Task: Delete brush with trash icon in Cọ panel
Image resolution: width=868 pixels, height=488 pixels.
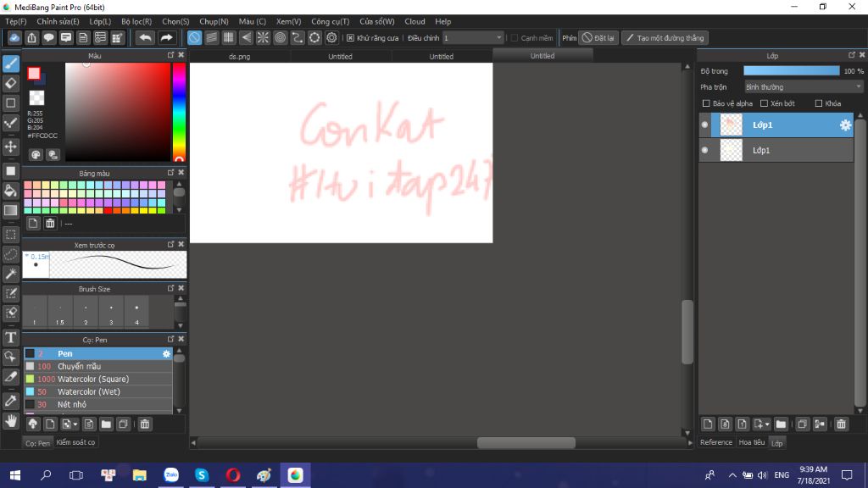Action: (x=144, y=424)
